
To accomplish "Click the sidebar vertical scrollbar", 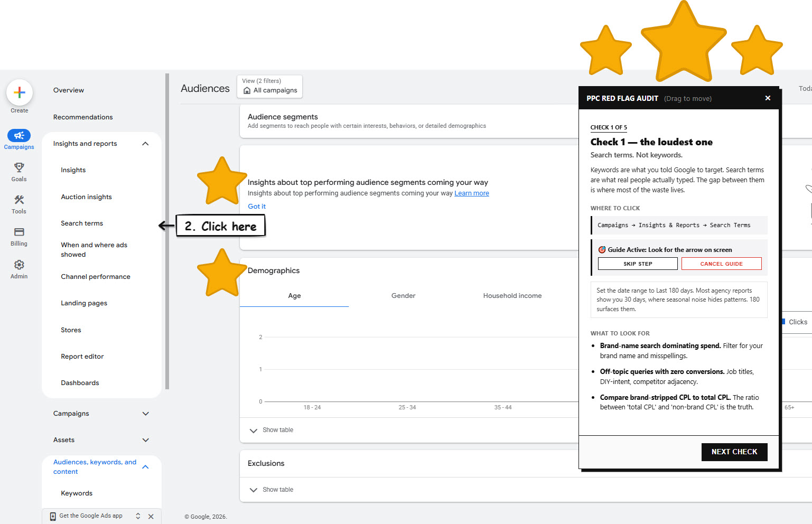I will 167,231.
